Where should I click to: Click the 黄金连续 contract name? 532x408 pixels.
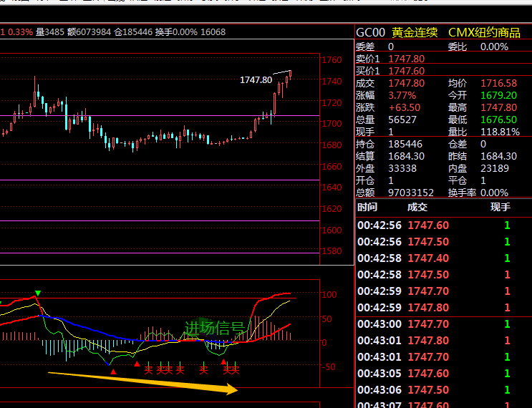click(x=417, y=33)
